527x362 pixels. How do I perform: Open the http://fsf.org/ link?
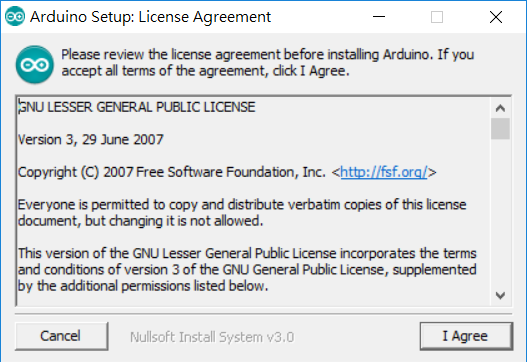coord(383,172)
